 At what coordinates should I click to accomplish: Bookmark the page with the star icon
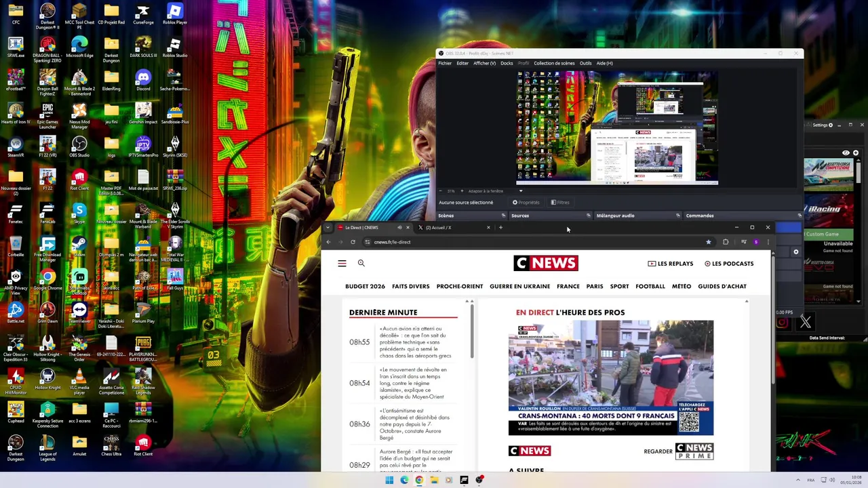[x=708, y=242]
